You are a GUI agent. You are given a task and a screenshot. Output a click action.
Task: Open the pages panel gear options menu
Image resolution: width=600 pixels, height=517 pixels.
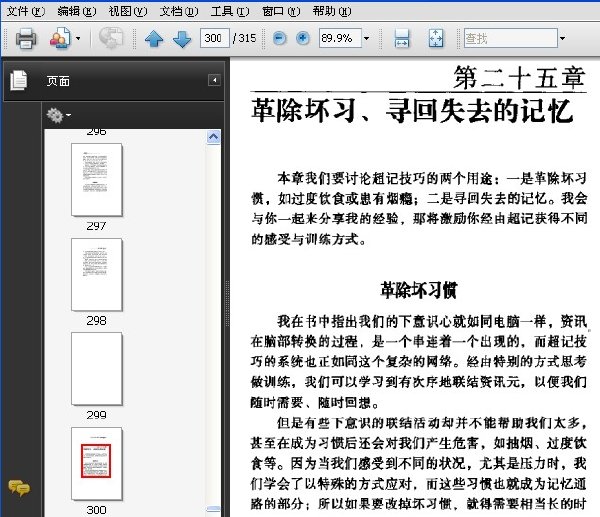coord(58,115)
